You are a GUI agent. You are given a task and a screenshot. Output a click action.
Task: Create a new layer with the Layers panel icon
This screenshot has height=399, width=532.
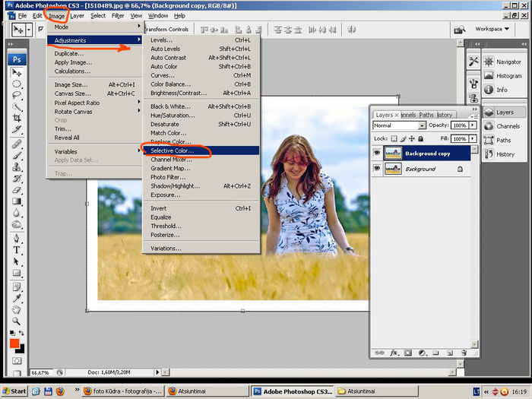pyautogui.click(x=448, y=353)
